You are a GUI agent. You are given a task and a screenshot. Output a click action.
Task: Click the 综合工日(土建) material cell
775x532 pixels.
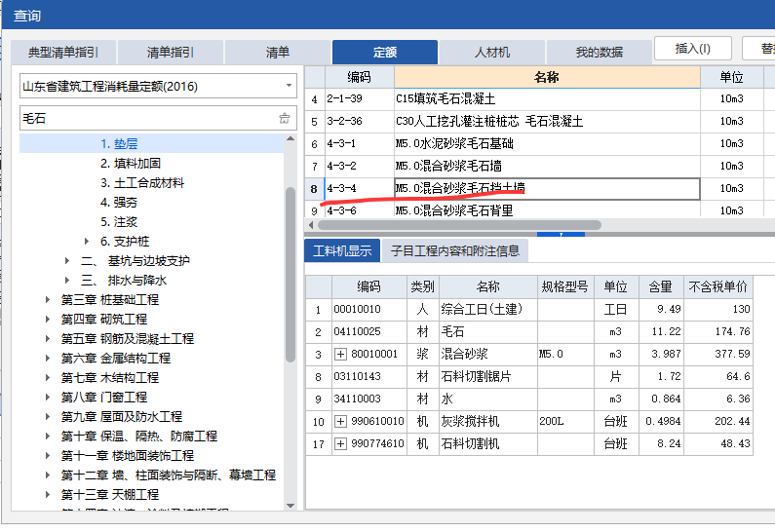tap(487, 309)
